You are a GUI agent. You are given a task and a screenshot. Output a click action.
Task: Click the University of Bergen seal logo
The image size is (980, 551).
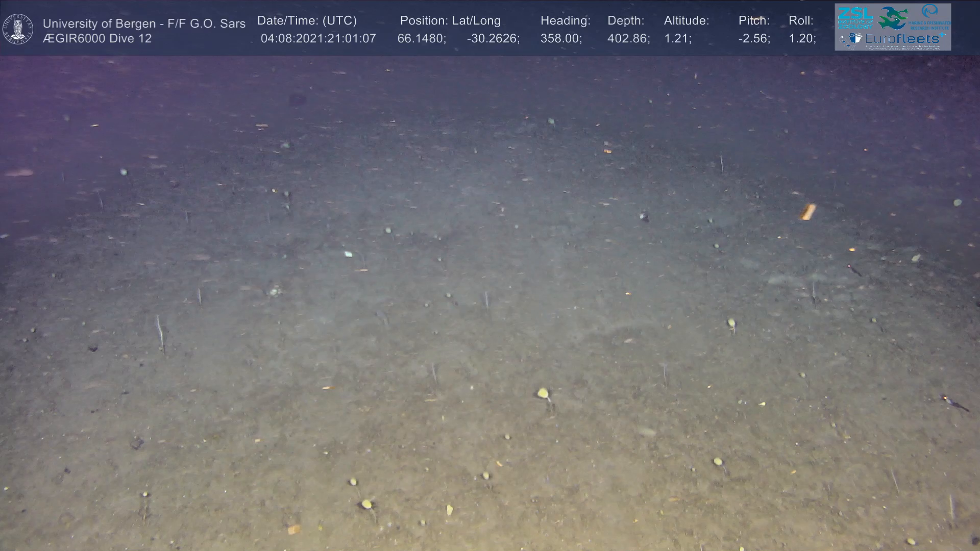[18, 29]
